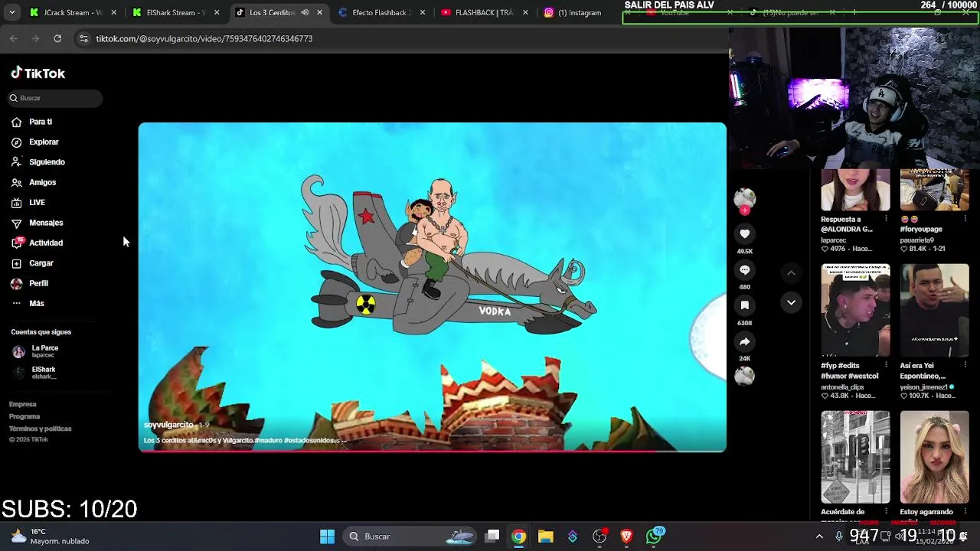Open options for Respuesta a @ALONDRA card
980x551 pixels.
[x=886, y=219]
